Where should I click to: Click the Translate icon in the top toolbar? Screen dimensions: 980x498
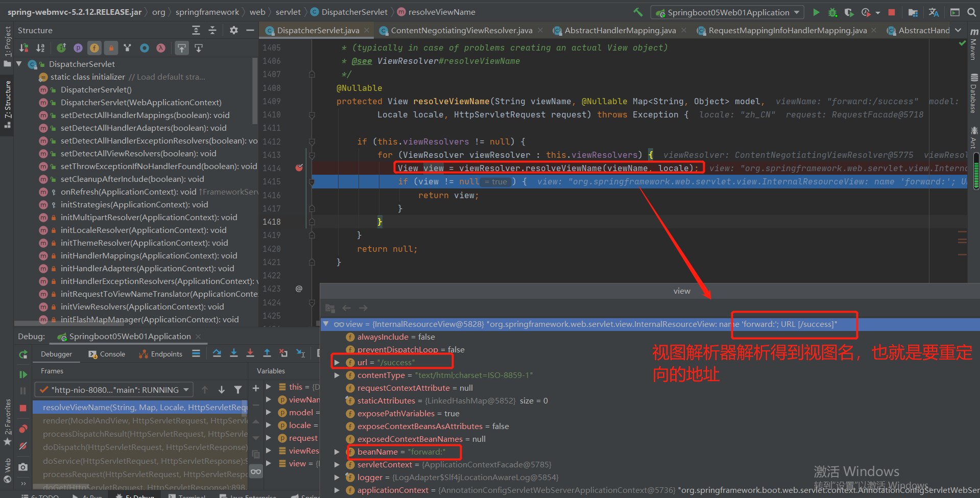(x=934, y=12)
